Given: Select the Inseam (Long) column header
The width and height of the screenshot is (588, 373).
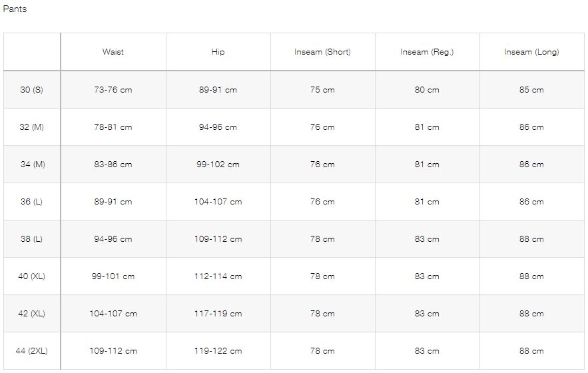Looking at the screenshot, I should tap(531, 52).
